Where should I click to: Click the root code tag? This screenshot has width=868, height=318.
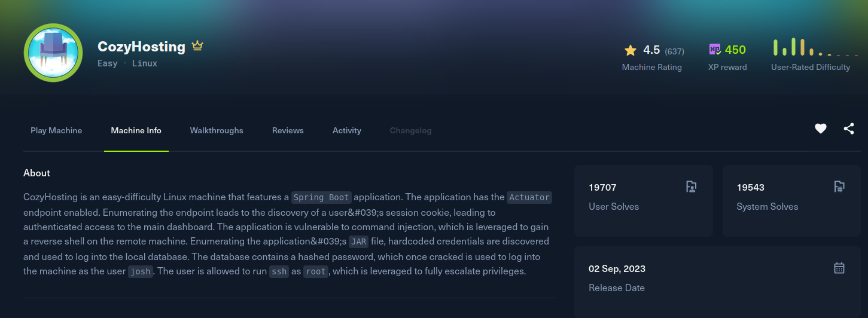coord(316,271)
